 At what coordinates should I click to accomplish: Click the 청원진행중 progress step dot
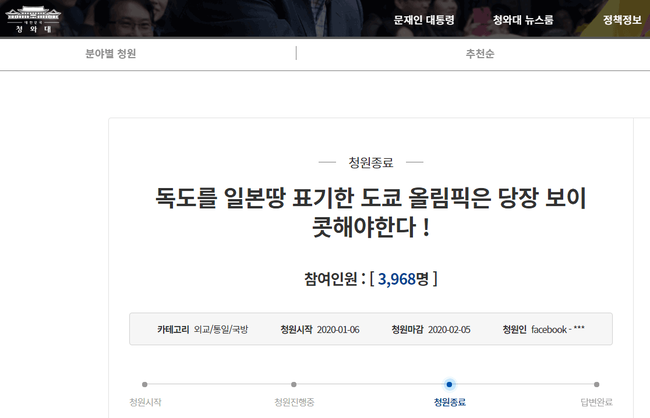click(x=293, y=384)
